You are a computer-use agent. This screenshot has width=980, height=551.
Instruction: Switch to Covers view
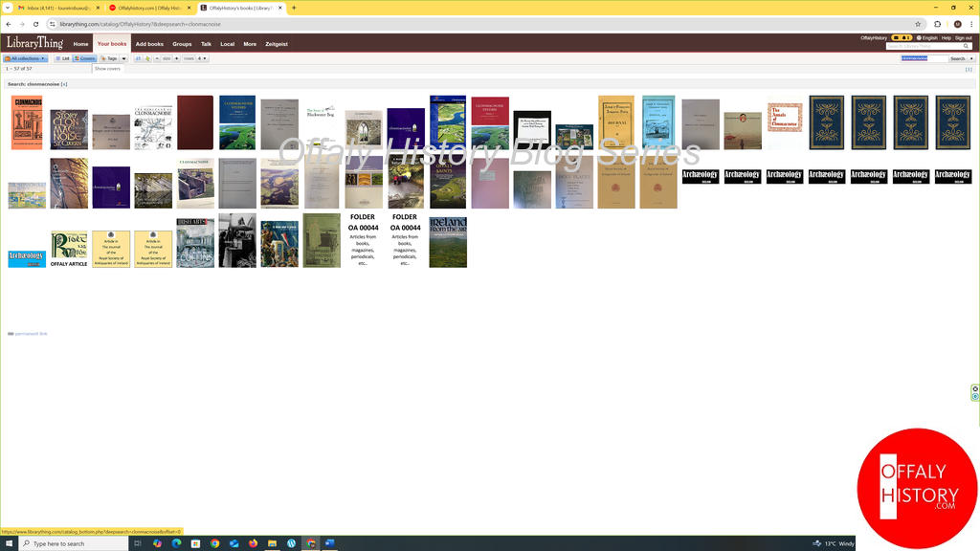pos(84,58)
